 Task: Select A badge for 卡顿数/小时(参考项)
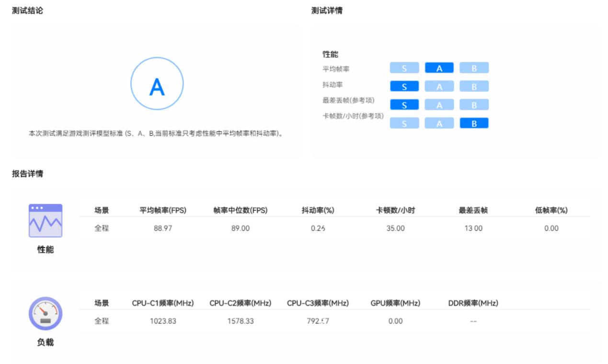[439, 123]
